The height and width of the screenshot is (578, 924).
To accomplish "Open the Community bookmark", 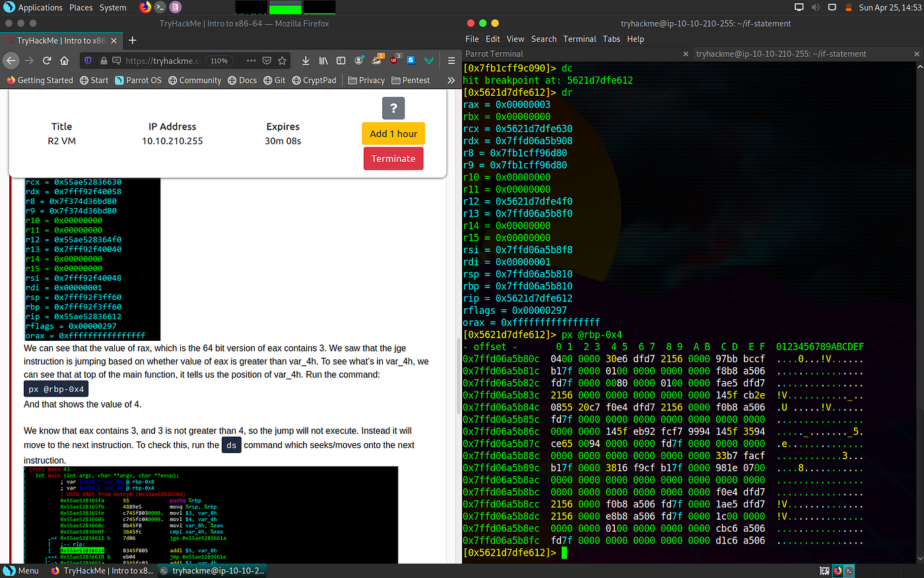I will pyautogui.click(x=195, y=80).
